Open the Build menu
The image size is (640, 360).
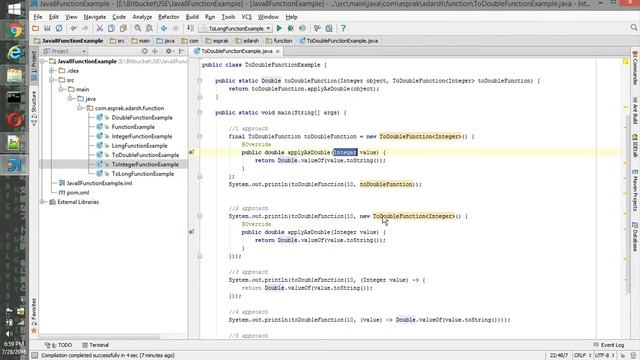tap(192, 17)
